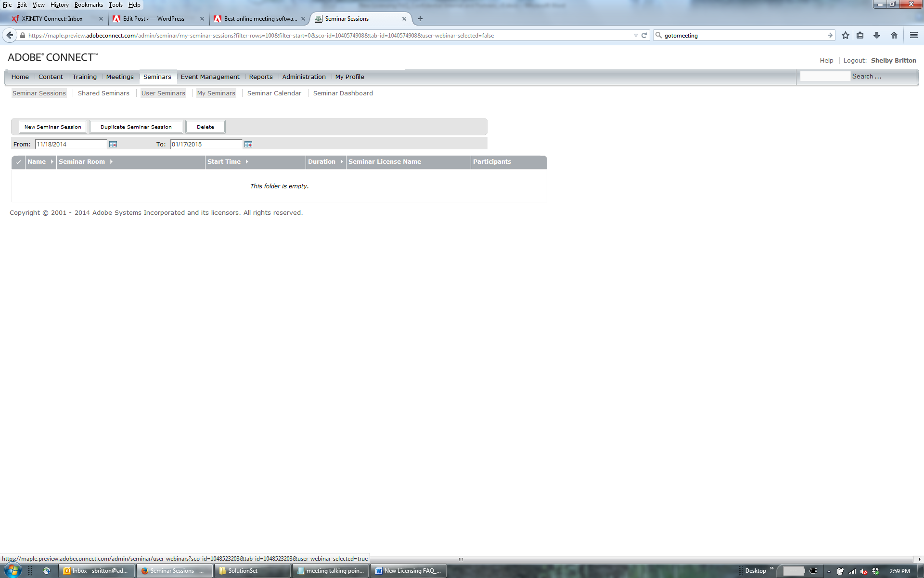The width and height of the screenshot is (924, 578).
Task: Open the Firefox hamburger menu
Action: coord(913,35)
